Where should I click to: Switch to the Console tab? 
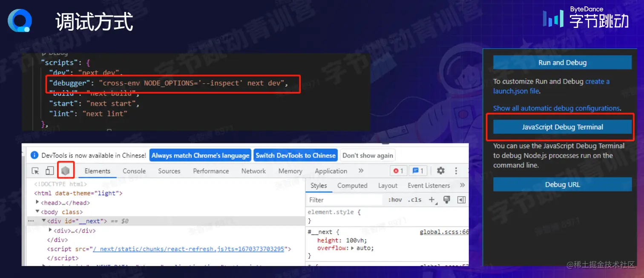(x=134, y=171)
